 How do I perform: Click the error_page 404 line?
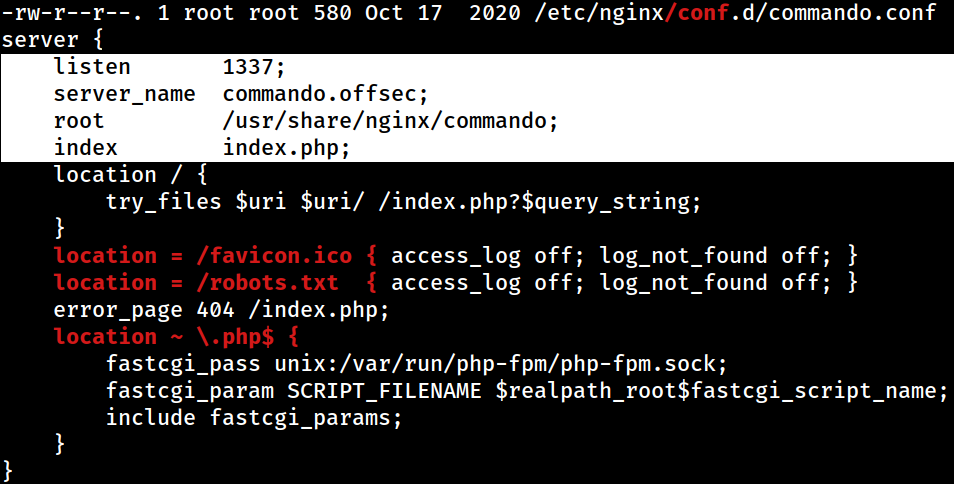coord(221,309)
